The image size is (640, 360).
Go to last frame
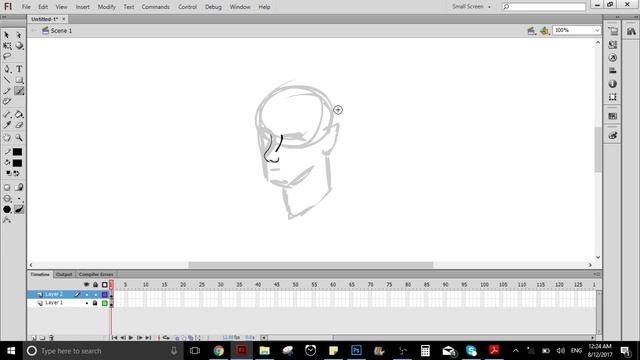point(149,338)
